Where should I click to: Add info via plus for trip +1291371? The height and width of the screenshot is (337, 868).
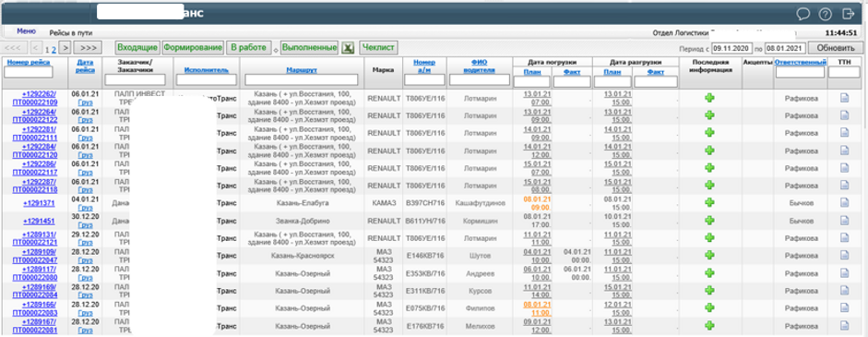click(x=709, y=203)
